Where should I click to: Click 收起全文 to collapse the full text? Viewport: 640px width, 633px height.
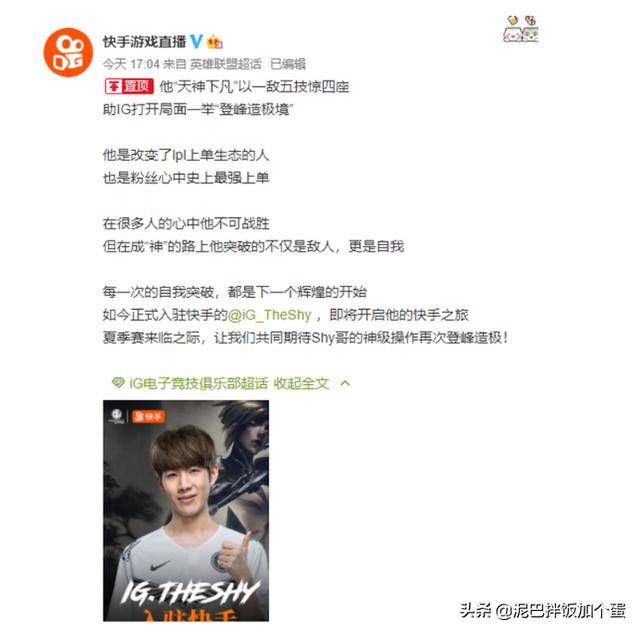301,383
